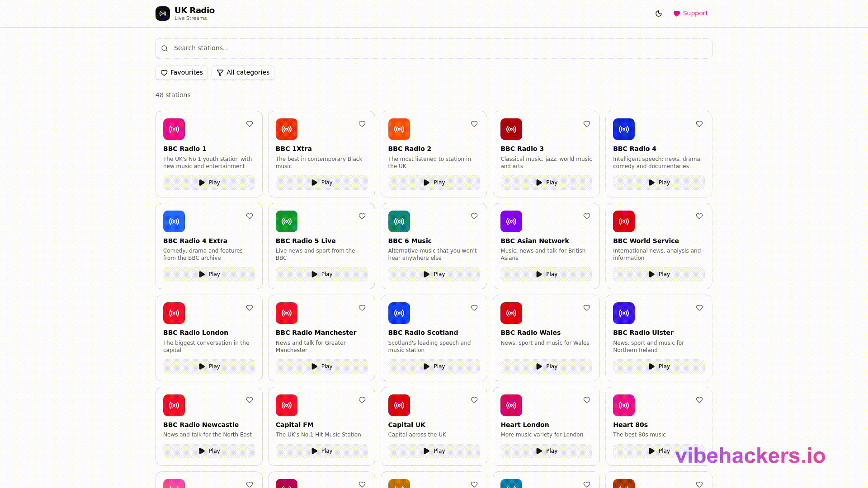Focus the Search stations field
Screen dimensions: 868x488
434,48
